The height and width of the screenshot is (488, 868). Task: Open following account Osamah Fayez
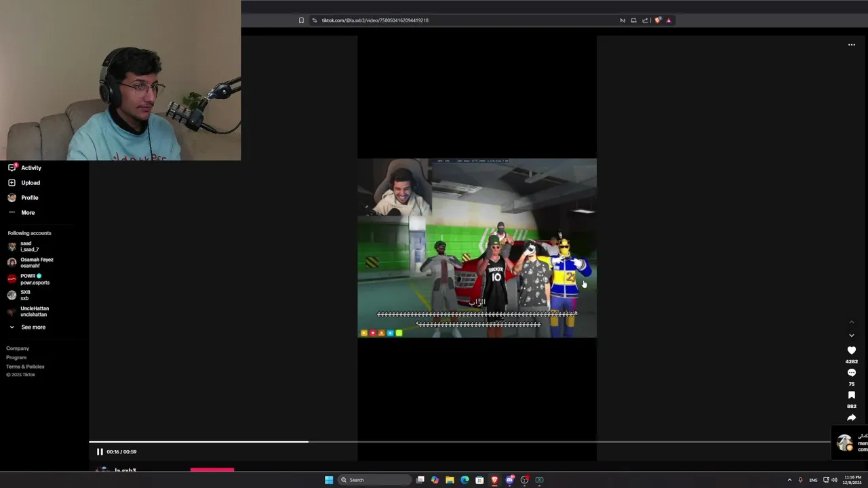(31, 262)
